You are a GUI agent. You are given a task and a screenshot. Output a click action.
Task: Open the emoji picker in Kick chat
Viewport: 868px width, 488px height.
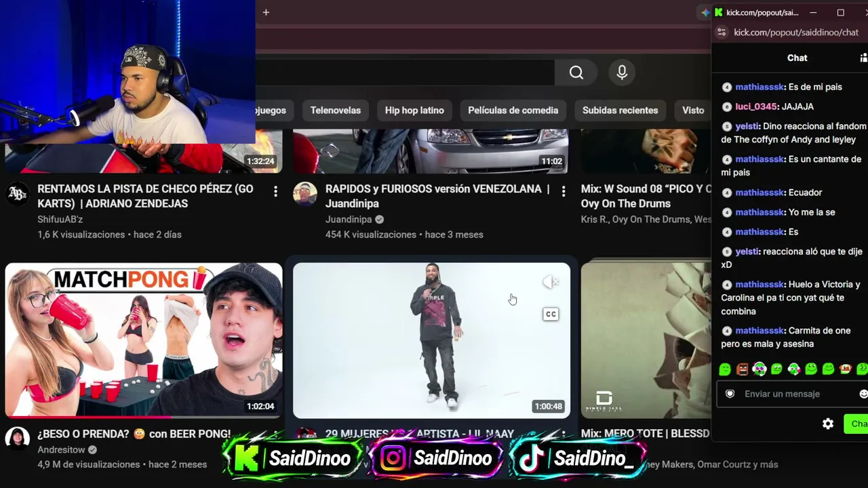point(863,394)
